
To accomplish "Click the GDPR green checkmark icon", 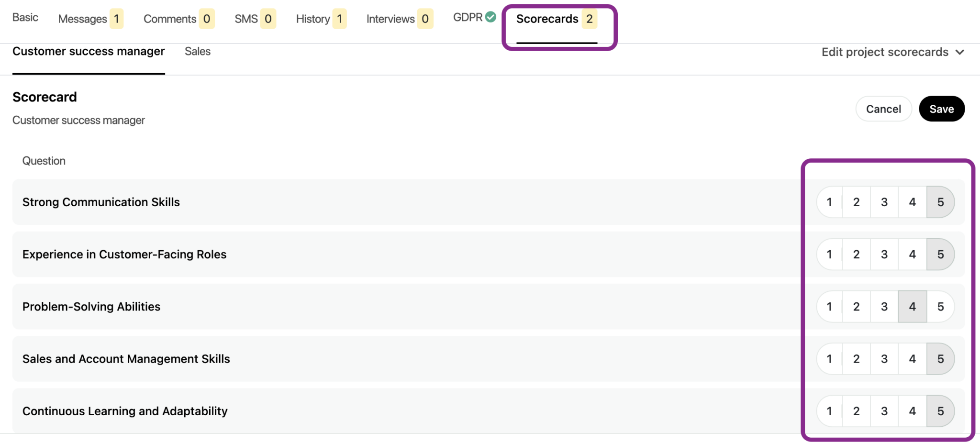I will point(490,17).
